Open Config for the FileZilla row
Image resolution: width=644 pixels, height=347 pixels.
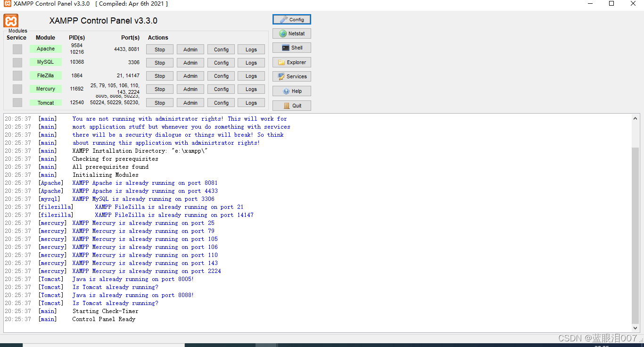[221, 76]
